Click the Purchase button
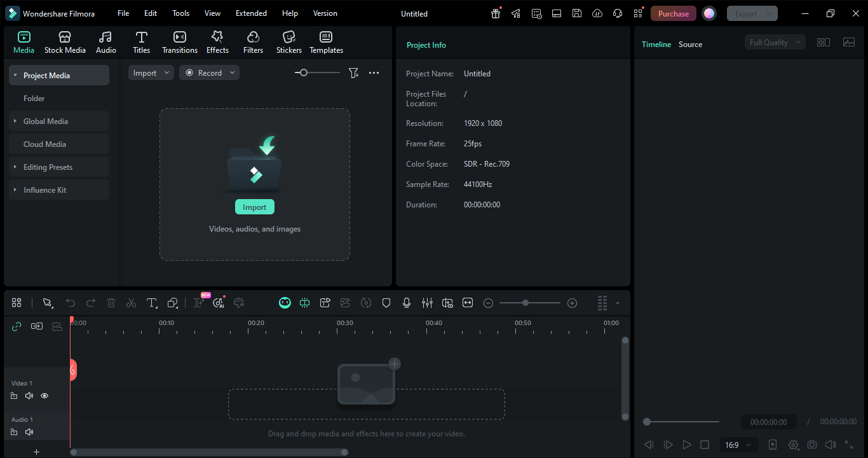Image resolution: width=868 pixels, height=458 pixels. click(673, 13)
